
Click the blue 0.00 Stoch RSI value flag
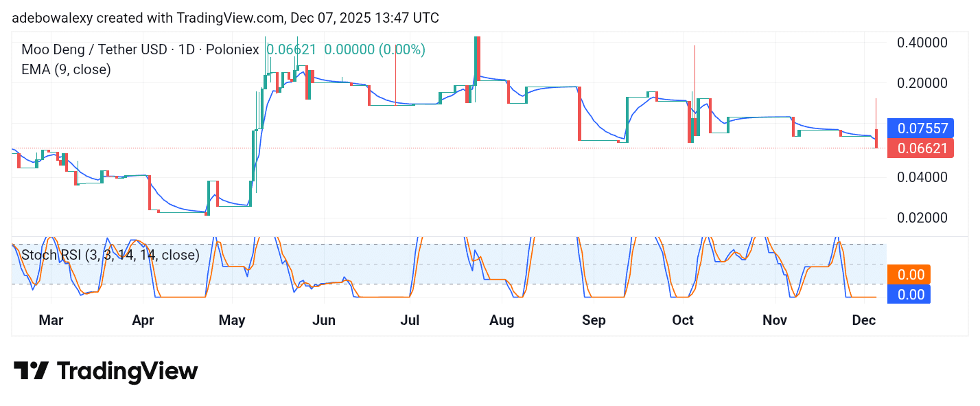coord(909,295)
